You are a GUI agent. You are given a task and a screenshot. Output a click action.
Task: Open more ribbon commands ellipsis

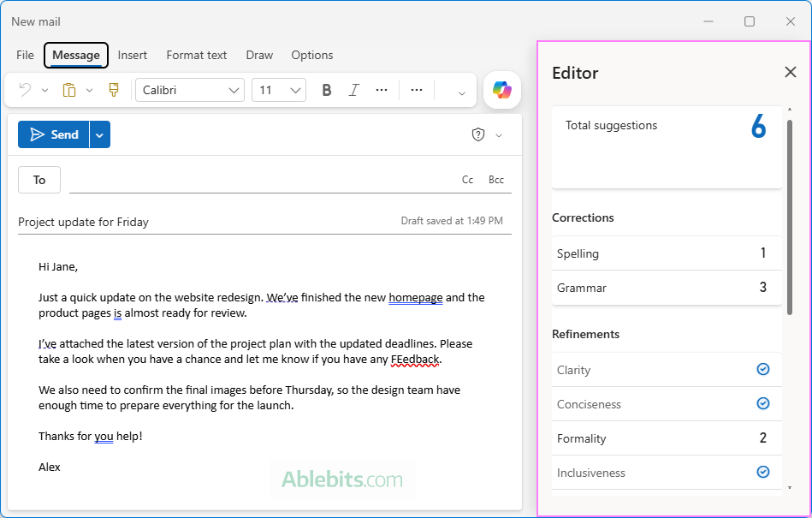[417, 90]
